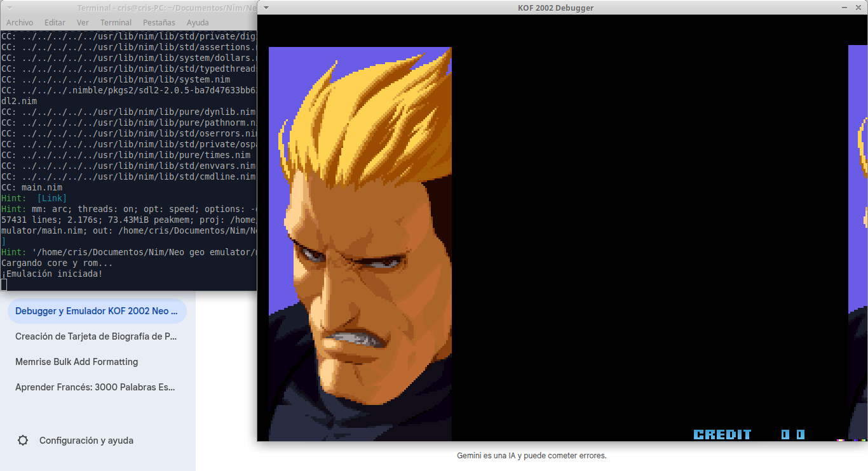Minimize the KOF 2002 Debugger window
The width and height of the screenshot is (868, 471).
(x=844, y=8)
